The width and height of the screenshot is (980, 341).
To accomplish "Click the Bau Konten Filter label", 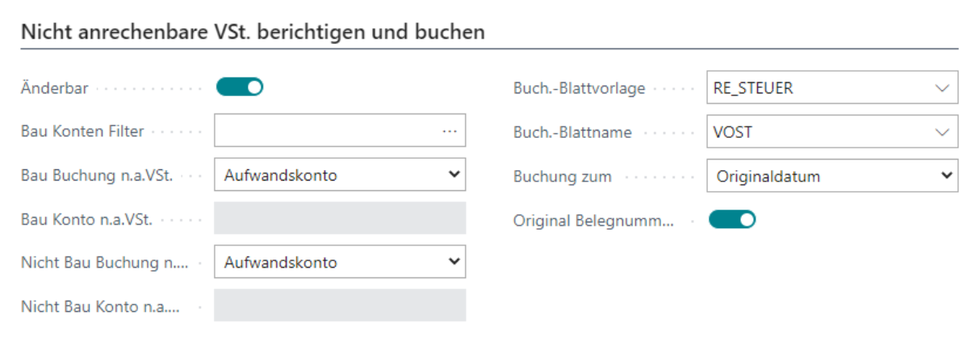I will pos(82,131).
